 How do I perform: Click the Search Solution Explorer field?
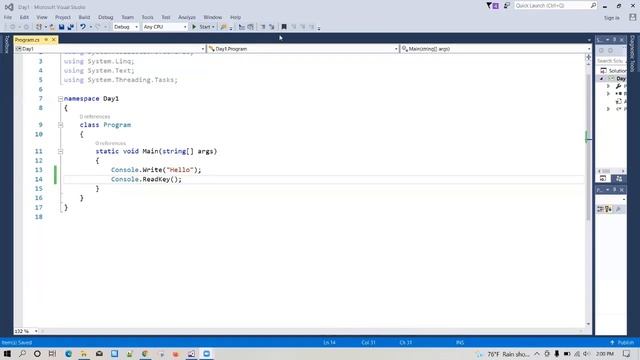click(611, 61)
